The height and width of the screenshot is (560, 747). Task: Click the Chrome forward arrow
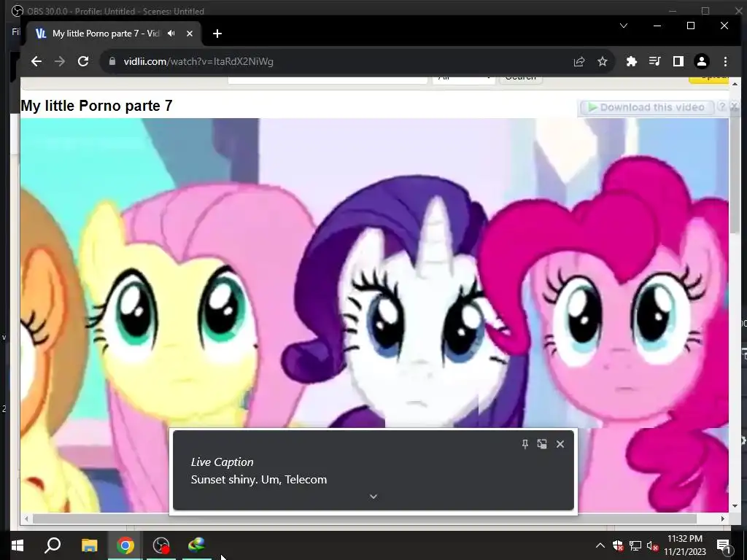[x=60, y=61]
